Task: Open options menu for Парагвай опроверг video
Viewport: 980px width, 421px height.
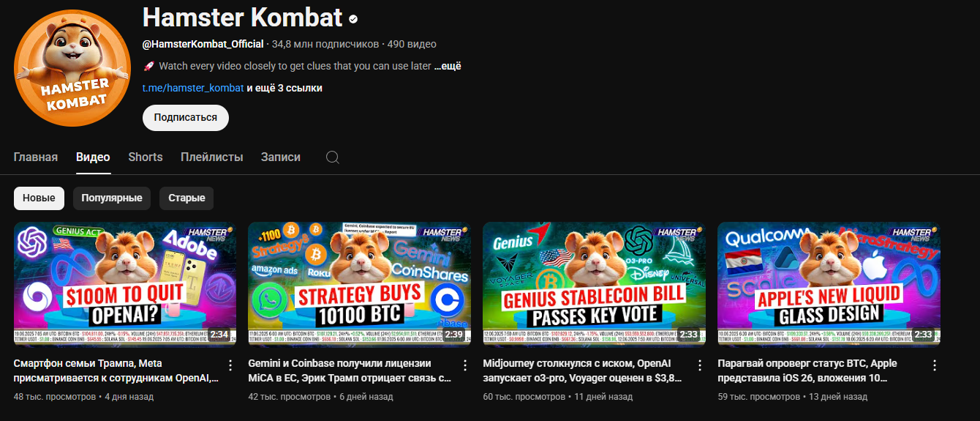Action: coord(935,365)
